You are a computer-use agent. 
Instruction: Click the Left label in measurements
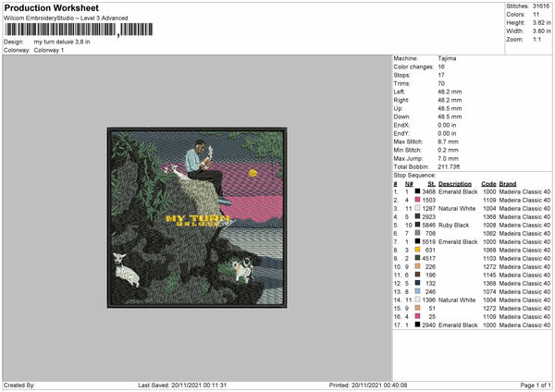pos(400,92)
